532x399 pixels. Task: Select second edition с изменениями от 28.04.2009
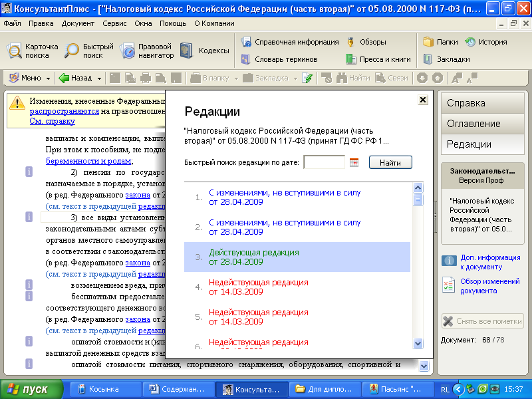point(297,227)
